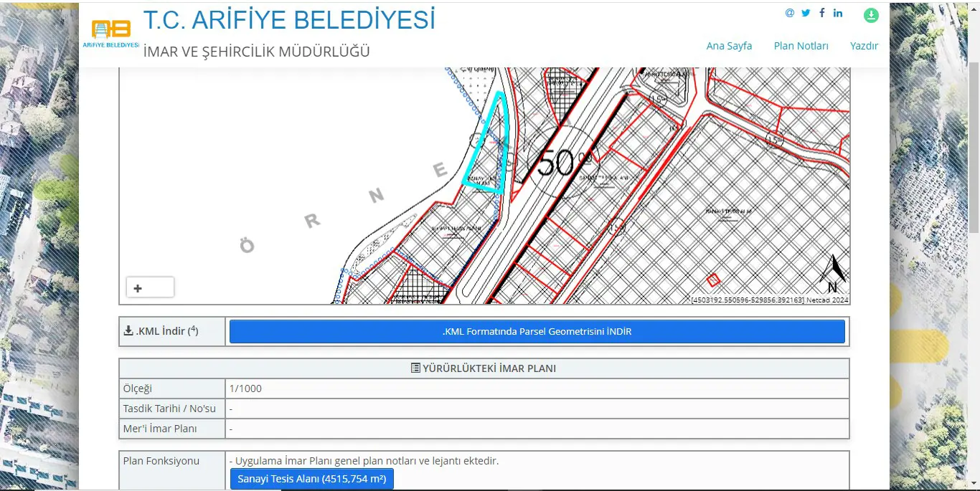The height and width of the screenshot is (491, 980).
Task: Click the Uygulama İmar Planı genel plan notları text
Action: coord(364,461)
